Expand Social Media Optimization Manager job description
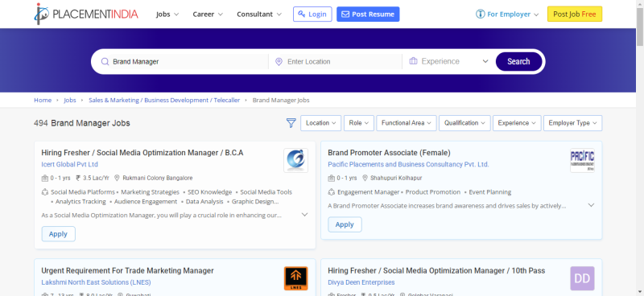Screen dimensions: 644x296 305,215
